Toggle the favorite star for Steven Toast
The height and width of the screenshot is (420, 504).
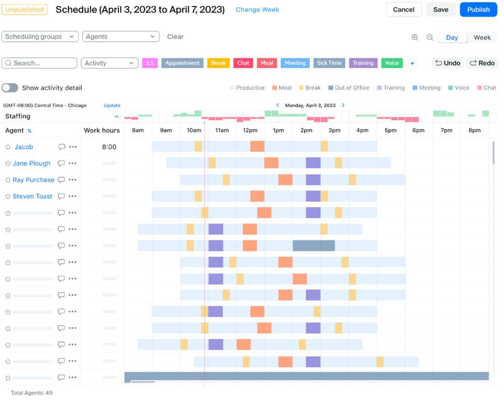coord(9,196)
